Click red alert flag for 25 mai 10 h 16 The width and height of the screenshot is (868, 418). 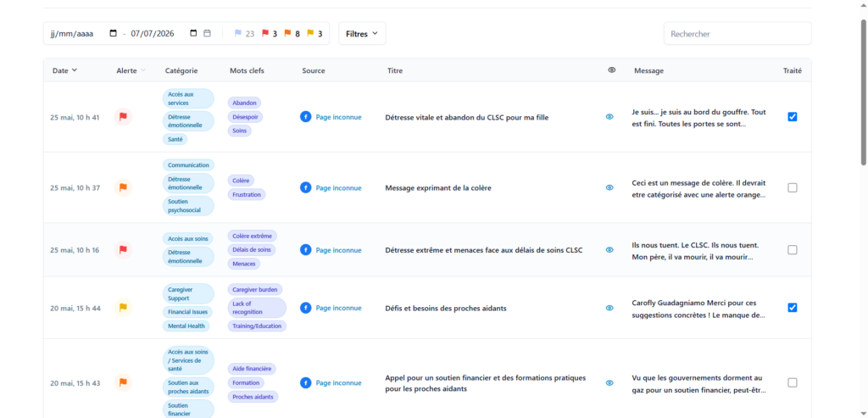pyautogui.click(x=124, y=249)
